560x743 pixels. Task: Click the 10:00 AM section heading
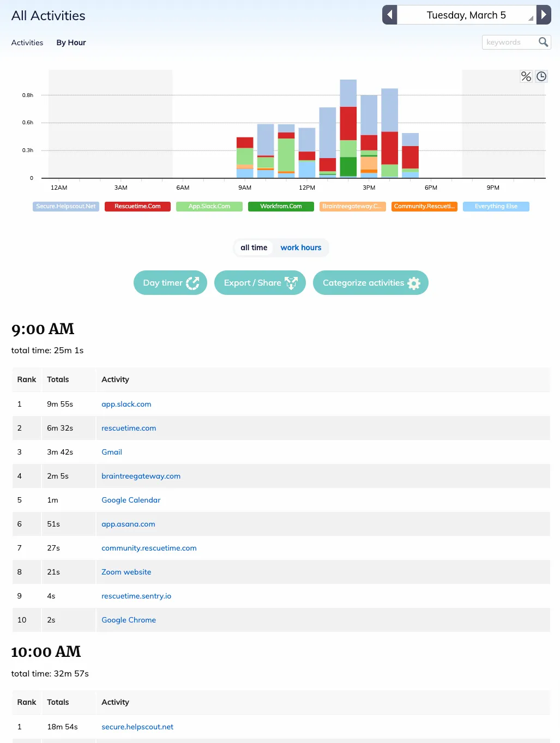46,652
